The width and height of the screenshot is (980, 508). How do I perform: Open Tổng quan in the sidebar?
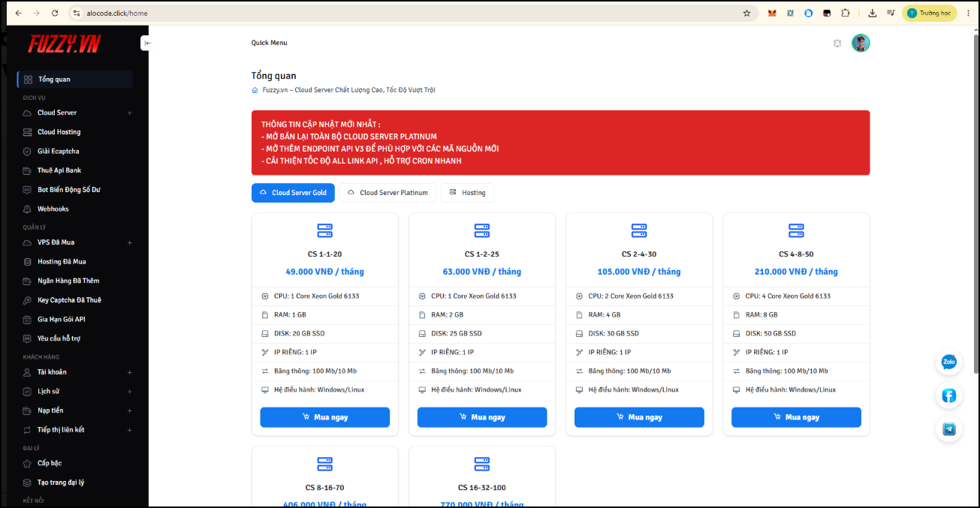pyautogui.click(x=75, y=80)
